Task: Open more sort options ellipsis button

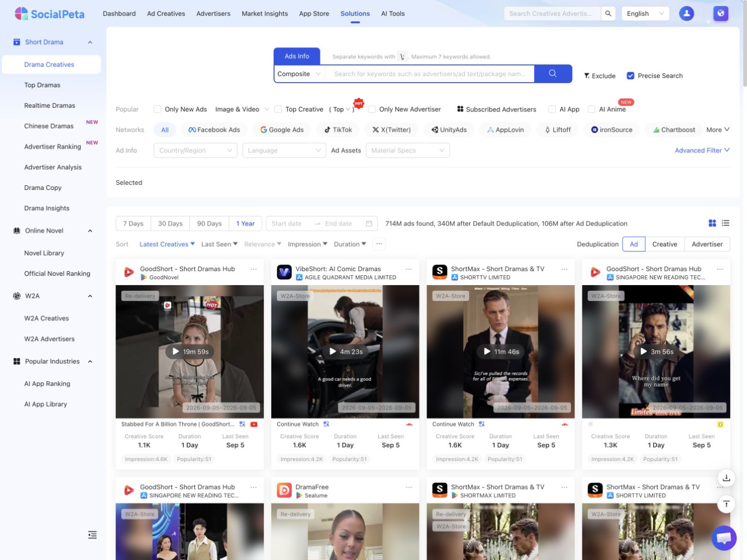Action: point(379,244)
